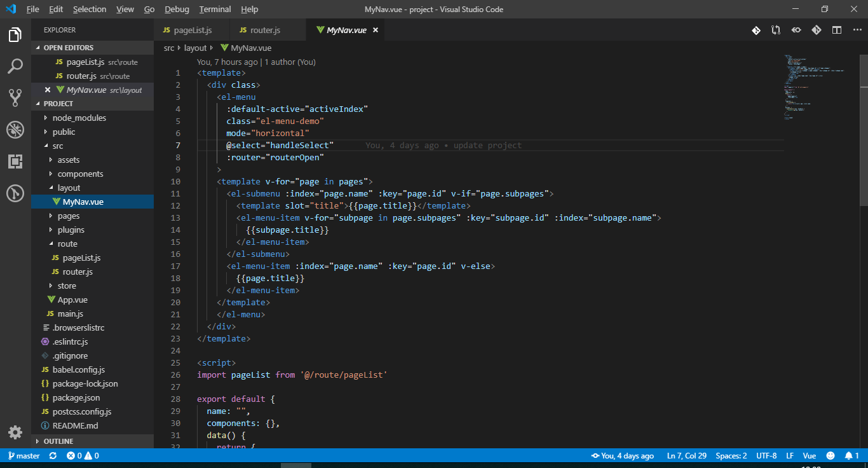Show errors and warnings count panel

(x=83, y=456)
